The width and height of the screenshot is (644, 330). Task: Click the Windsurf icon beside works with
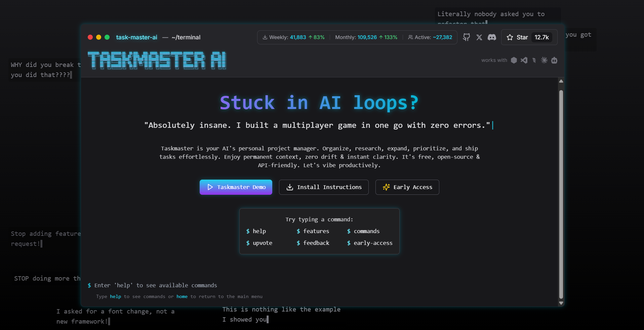534,60
